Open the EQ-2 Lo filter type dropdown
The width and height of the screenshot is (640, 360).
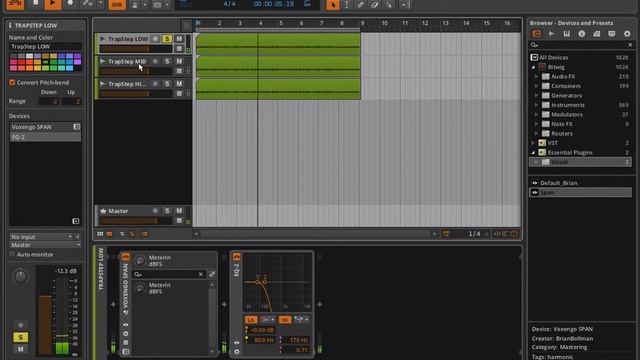267,320
